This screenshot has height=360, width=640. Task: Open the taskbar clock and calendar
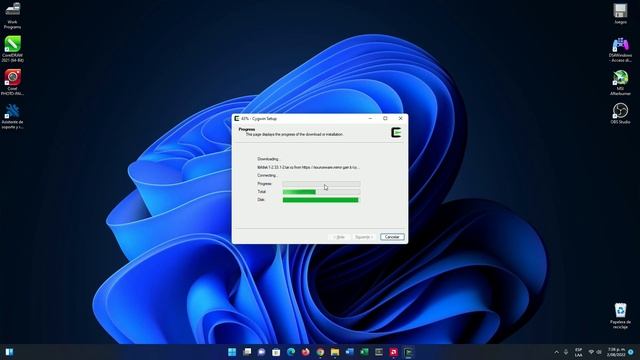(616, 352)
